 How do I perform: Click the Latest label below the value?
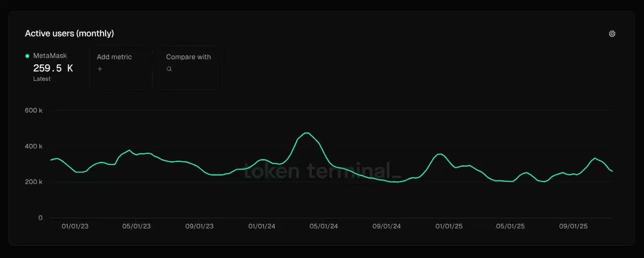(42, 79)
